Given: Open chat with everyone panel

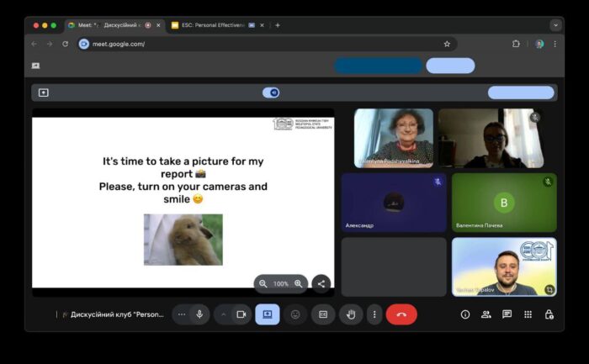Looking at the screenshot, I should pyautogui.click(x=507, y=314).
